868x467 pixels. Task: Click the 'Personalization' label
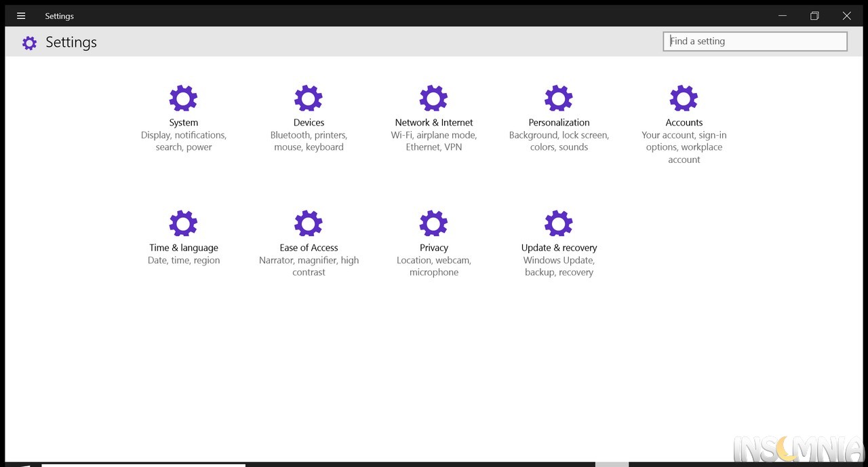tap(559, 123)
